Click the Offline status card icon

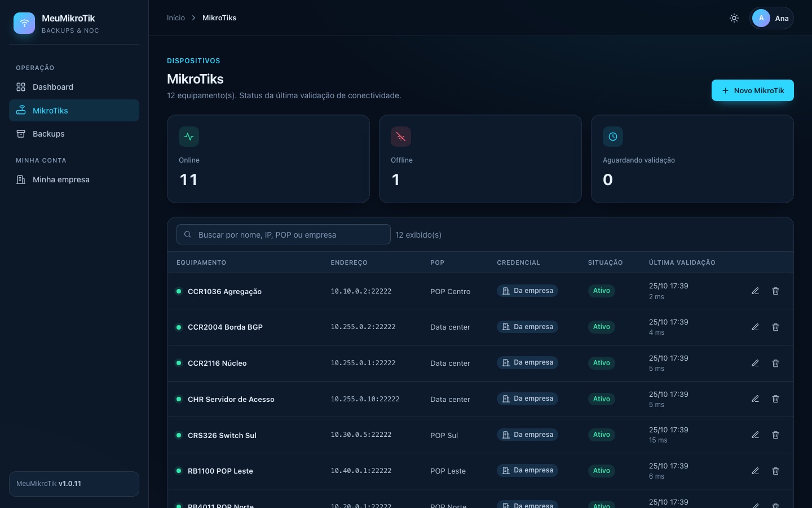tap(401, 137)
